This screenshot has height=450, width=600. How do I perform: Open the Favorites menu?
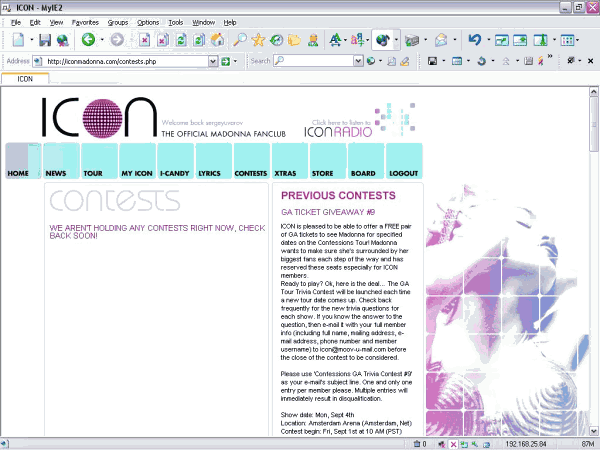click(85, 23)
